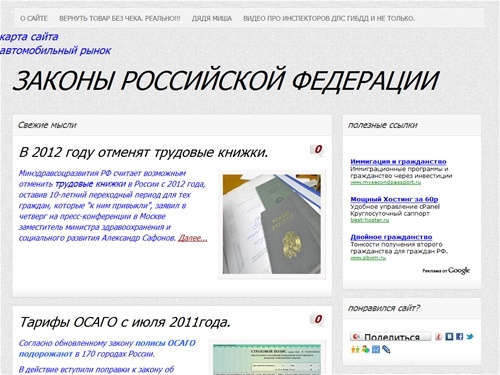Click the Далее... read more link
This screenshot has width=500, height=375.
click(x=193, y=238)
